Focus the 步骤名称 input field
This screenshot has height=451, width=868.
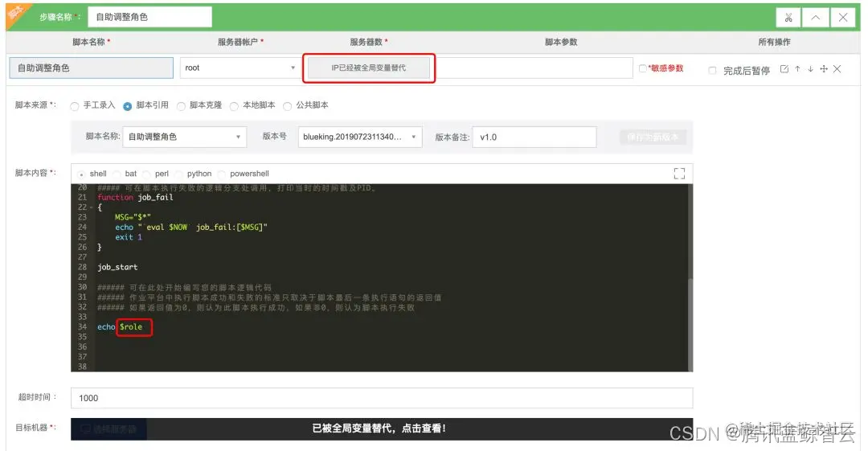pos(150,17)
